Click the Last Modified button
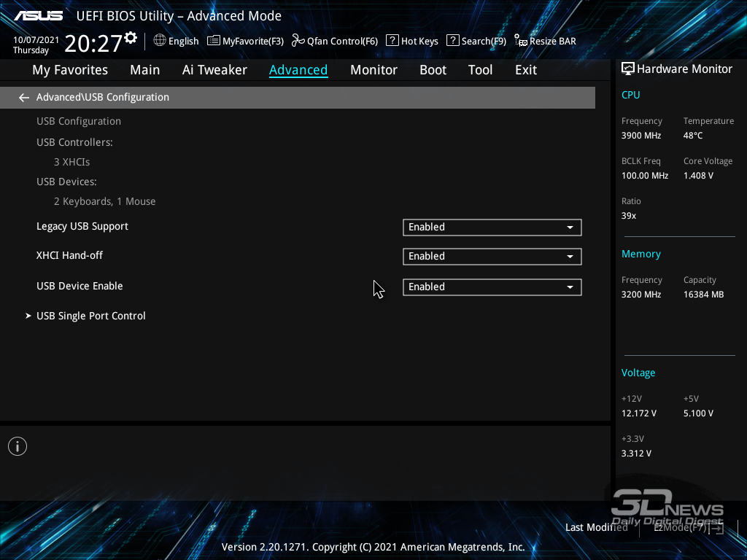Viewport: 747px width, 560px height. click(597, 527)
